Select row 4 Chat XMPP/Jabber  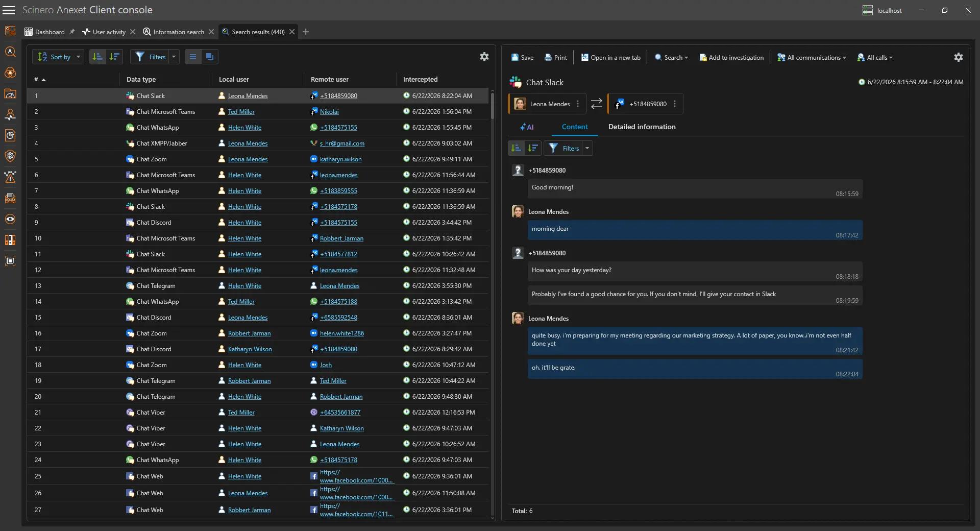(x=258, y=143)
